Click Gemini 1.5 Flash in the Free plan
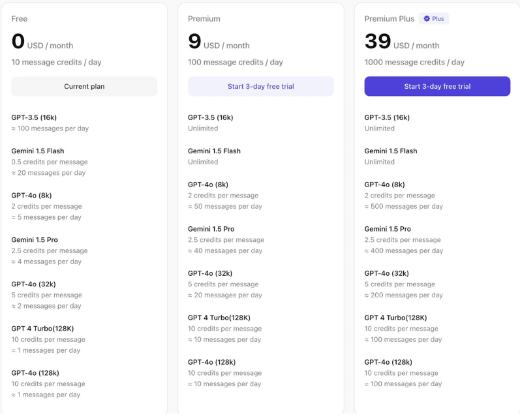Screen dimensions: 520x420 pos(37,151)
